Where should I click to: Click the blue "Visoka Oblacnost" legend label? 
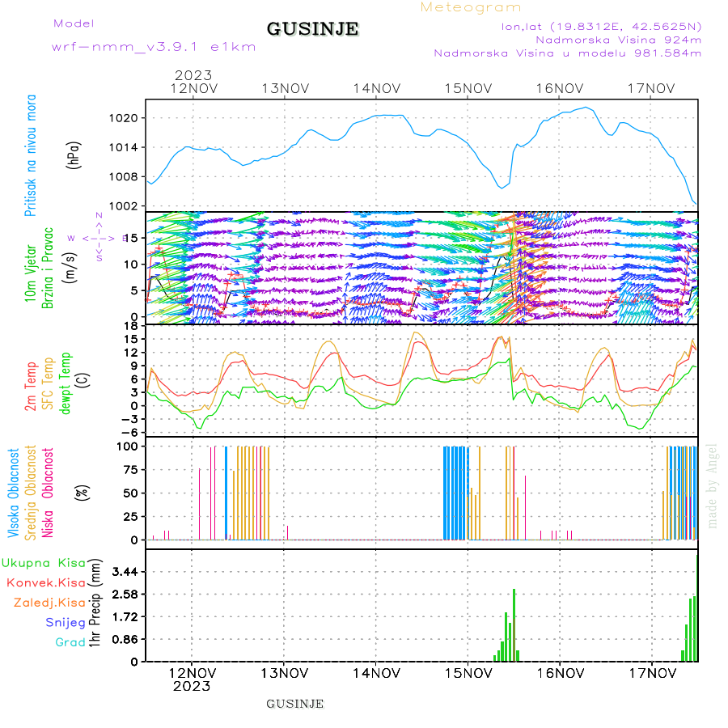(14, 493)
